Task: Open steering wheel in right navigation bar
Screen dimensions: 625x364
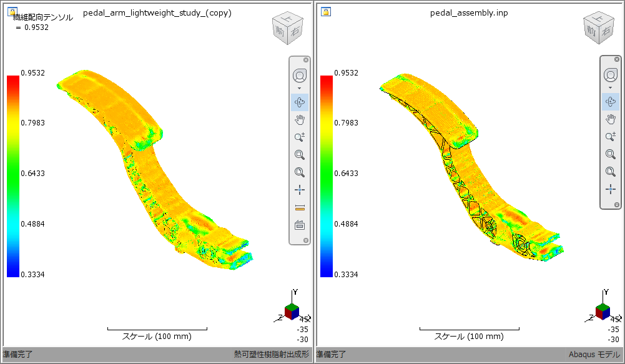Action: (x=611, y=75)
